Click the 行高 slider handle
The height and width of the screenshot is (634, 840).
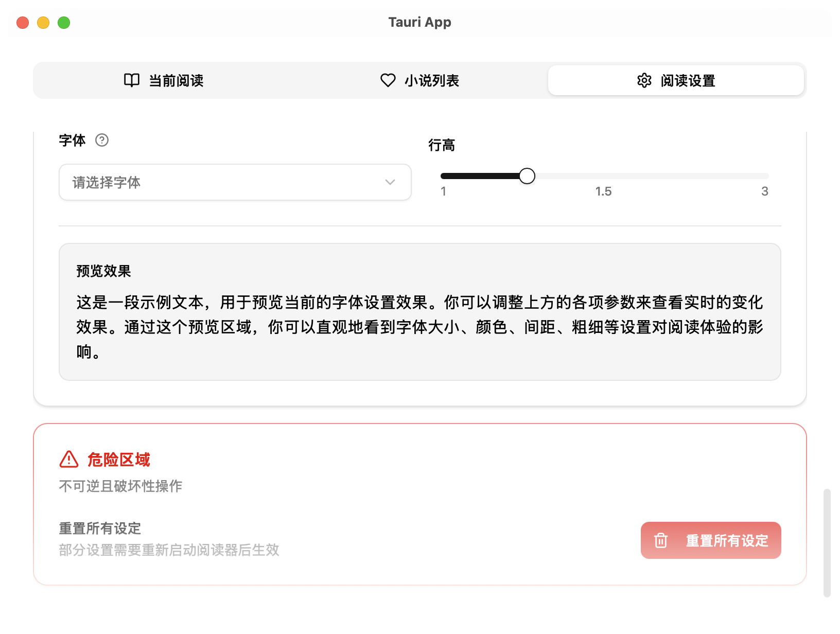pos(527,176)
